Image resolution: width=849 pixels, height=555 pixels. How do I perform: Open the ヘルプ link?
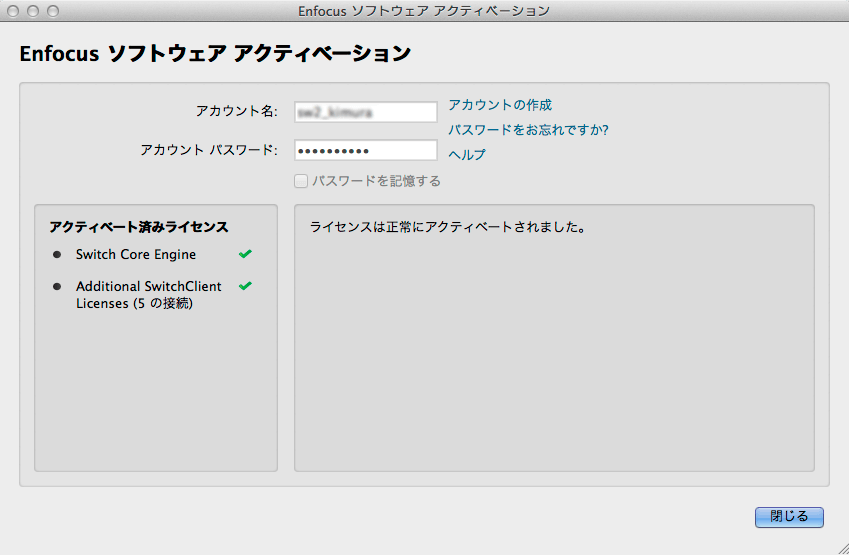(x=467, y=155)
